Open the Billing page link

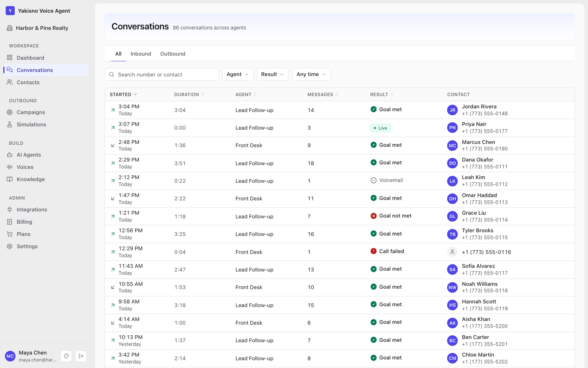(46, 222)
